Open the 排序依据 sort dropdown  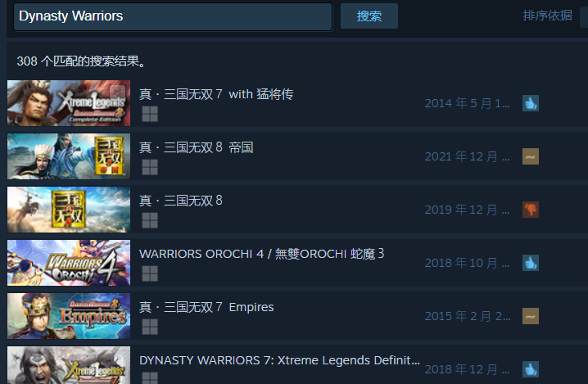point(584,16)
